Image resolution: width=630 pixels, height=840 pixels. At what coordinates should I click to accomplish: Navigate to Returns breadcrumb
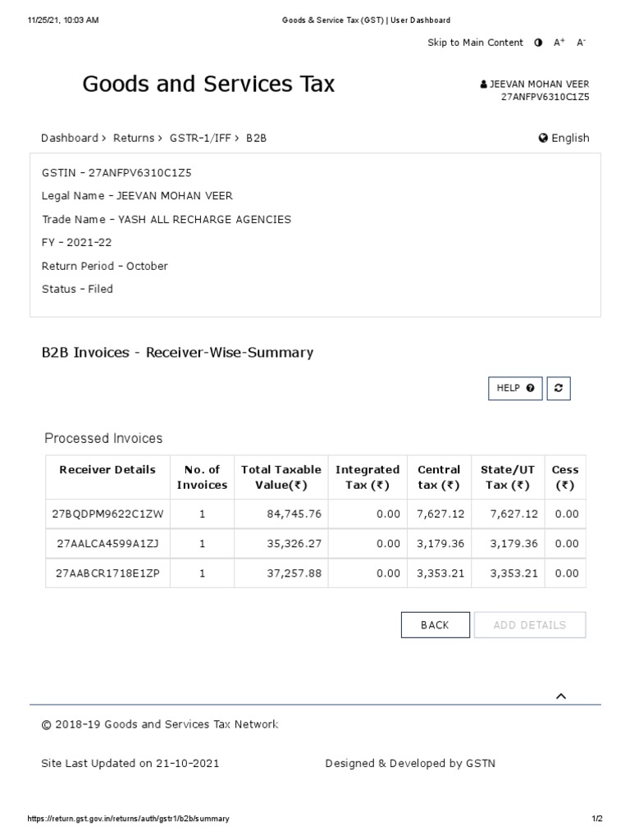[134, 138]
